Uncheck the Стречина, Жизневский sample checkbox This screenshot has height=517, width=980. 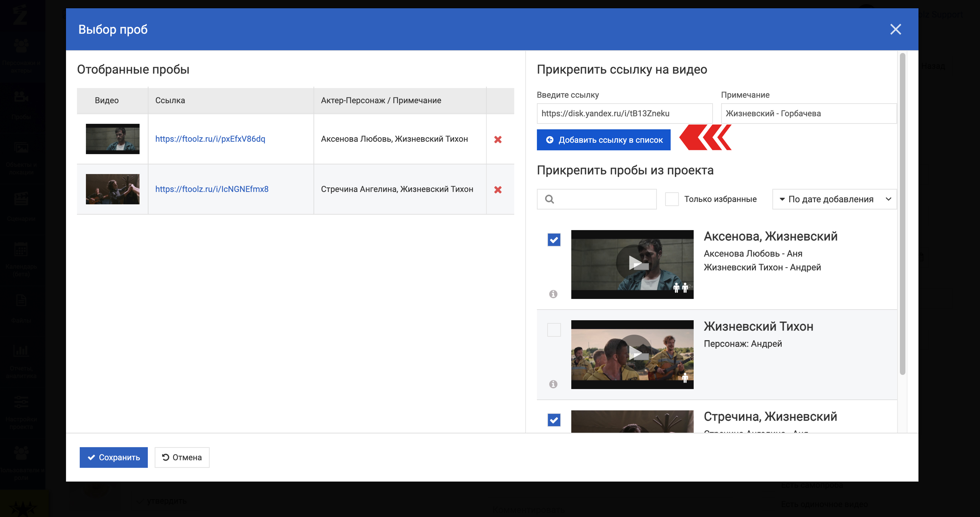click(x=553, y=420)
